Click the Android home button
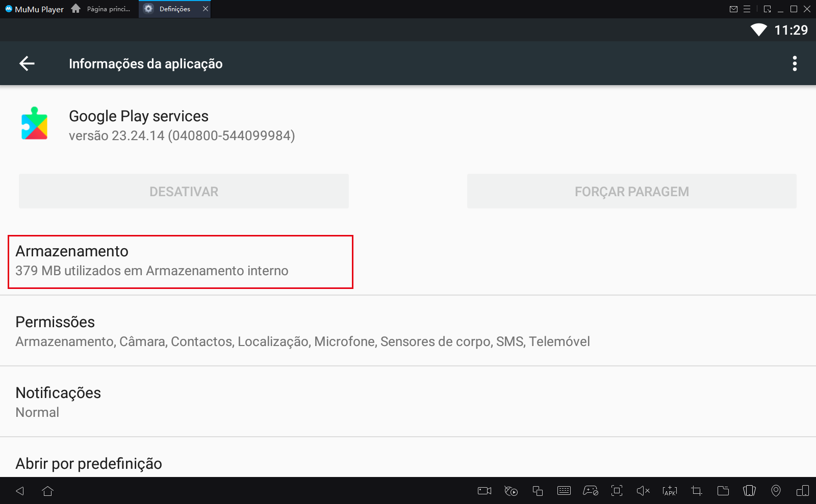The height and width of the screenshot is (504, 816). (48, 491)
